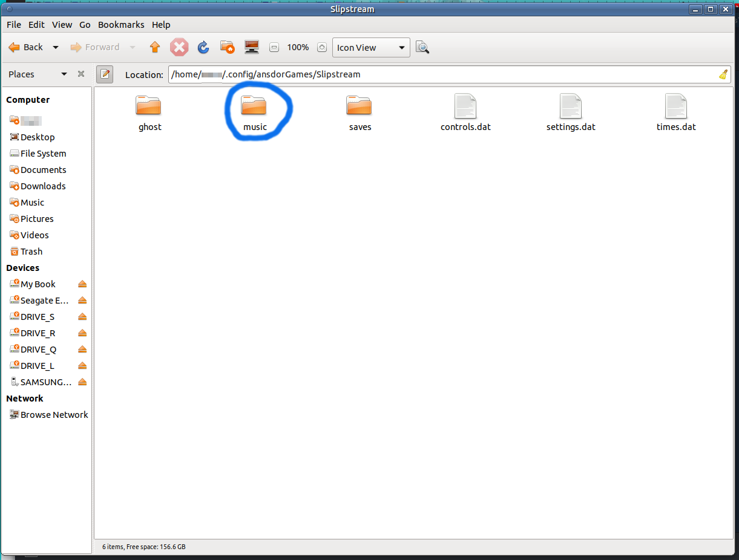739x560 pixels.
Task: Eject the My Book drive
Action: pyautogui.click(x=82, y=284)
